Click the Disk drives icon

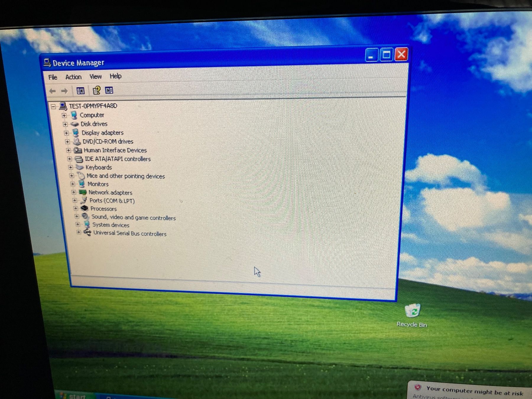pos(75,124)
